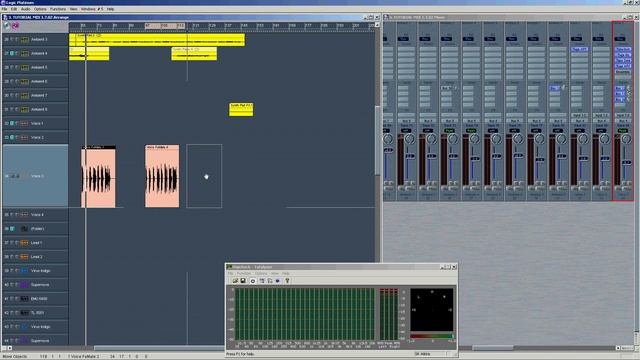Open the Edit menu in Logic Platinum
The width and height of the screenshot is (640, 360).
pos(14,9)
